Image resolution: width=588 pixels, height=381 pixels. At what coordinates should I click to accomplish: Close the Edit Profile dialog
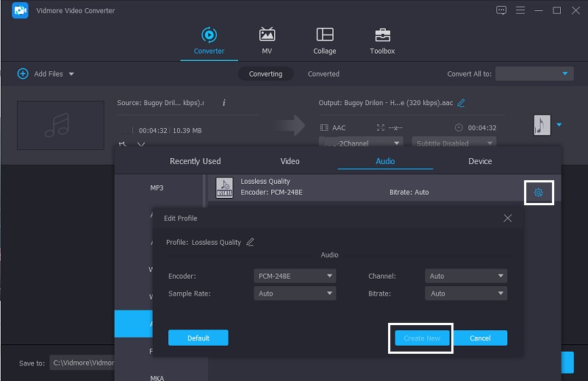pos(507,218)
